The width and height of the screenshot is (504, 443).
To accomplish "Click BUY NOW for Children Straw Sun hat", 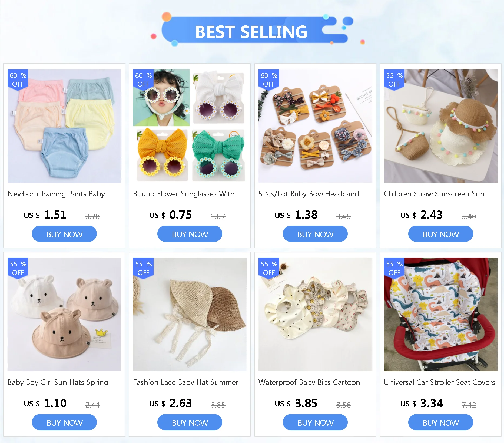I will [x=441, y=234].
